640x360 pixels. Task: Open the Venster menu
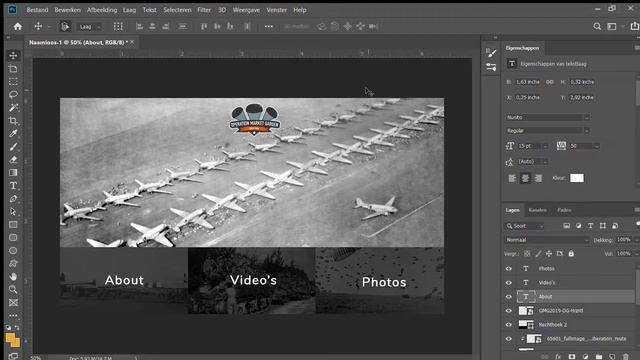276,10
